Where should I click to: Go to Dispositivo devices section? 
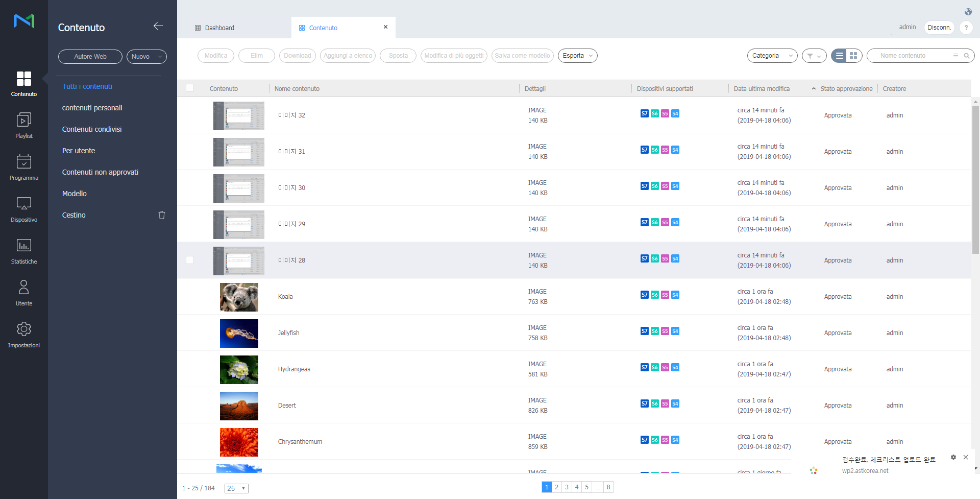click(23, 209)
